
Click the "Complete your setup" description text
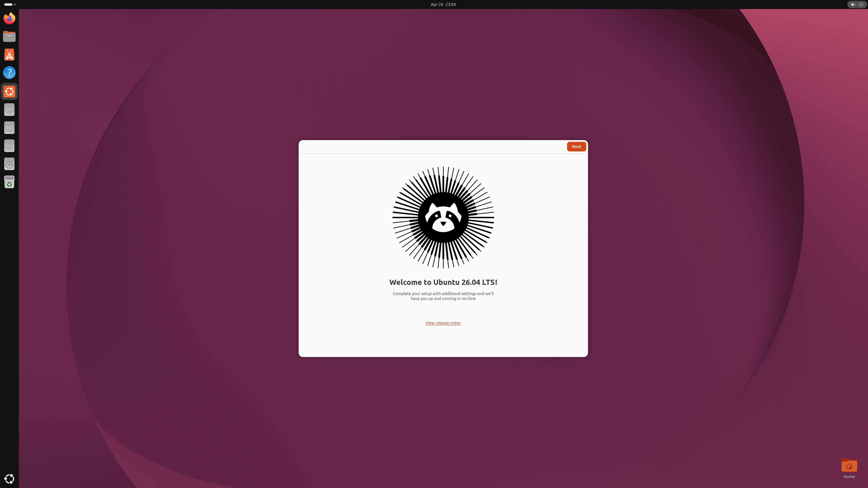pyautogui.click(x=443, y=296)
